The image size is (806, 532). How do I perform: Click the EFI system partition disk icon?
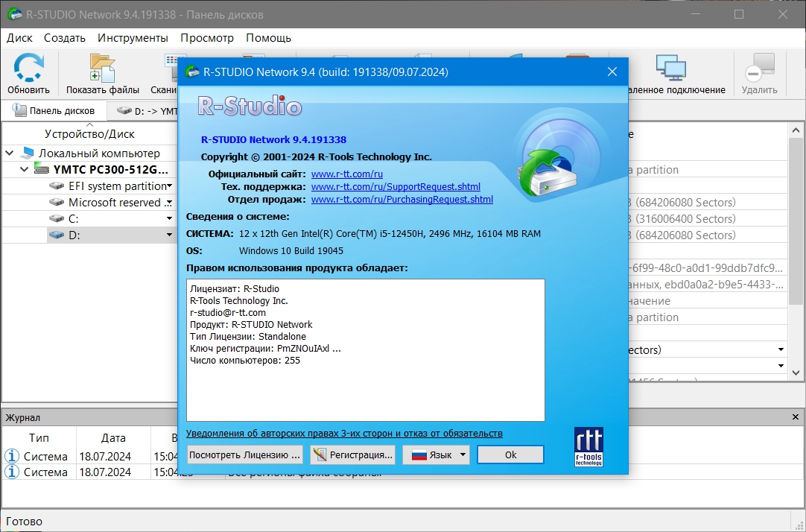57,186
